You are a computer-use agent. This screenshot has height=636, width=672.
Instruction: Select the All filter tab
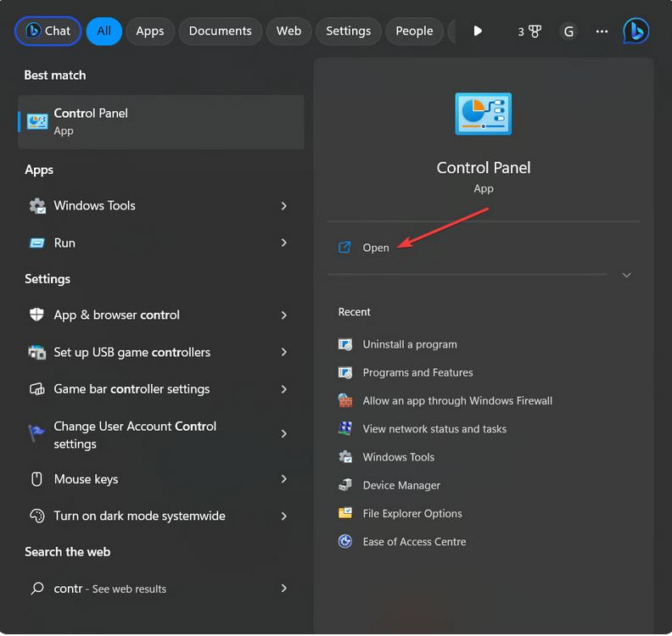(x=104, y=31)
